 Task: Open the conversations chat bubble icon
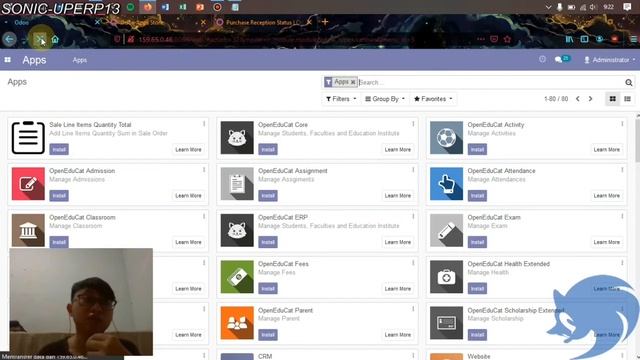pyautogui.click(x=558, y=60)
